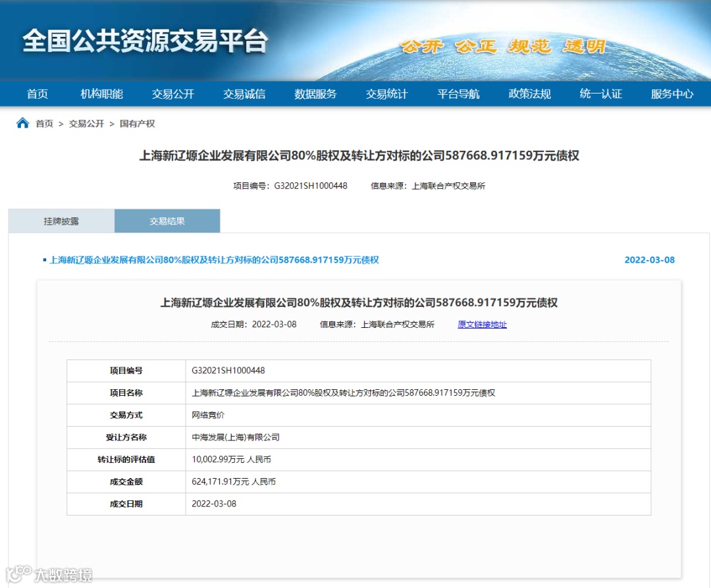Screen dimensions: 711x588
Task: Click the 受让方名称 row label
Action: click(126, 437)
